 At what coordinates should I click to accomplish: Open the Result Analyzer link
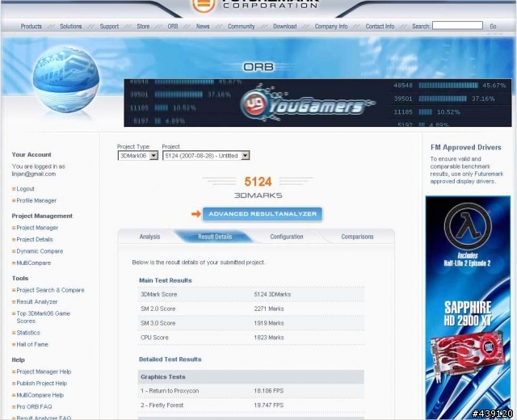point(37,301)
